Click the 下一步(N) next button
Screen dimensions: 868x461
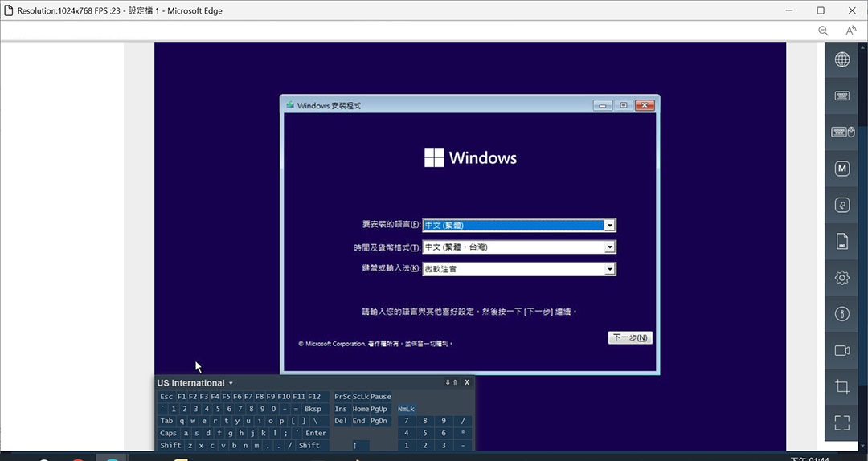[630, 337]
